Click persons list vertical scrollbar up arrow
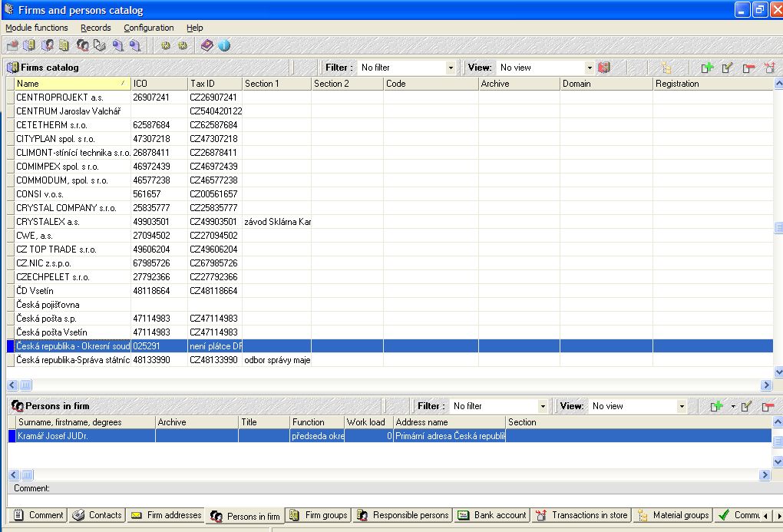The height and width of the screenshot is (532, 783). (778, 422)
